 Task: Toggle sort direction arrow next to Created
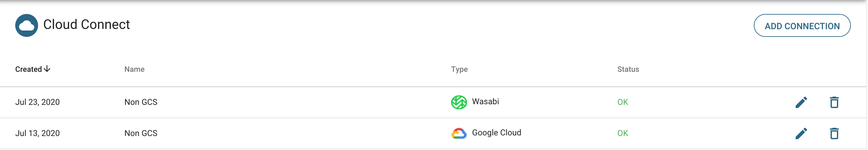point(47,69)
